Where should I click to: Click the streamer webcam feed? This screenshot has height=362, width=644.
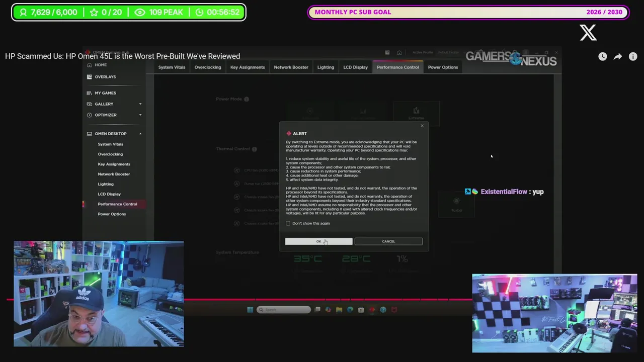tap(99, 294)
